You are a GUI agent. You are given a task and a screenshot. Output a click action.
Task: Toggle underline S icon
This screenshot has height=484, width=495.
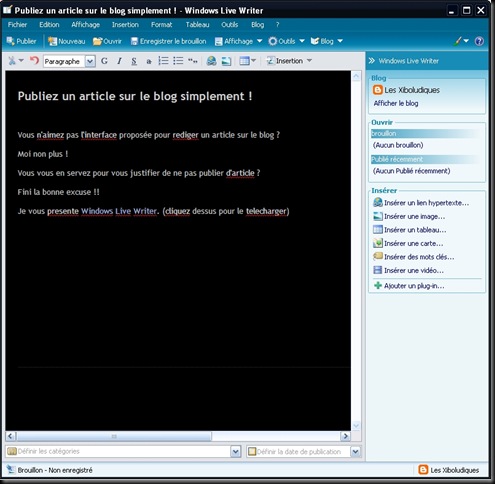[134, 61]
